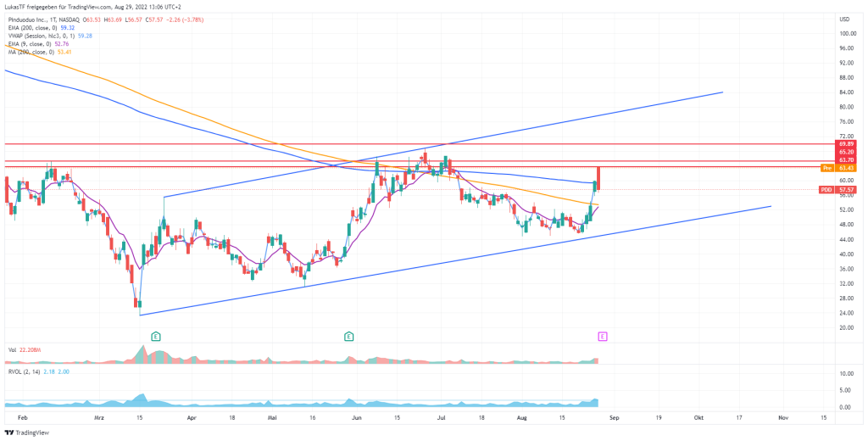This screenshot has width=868, height=441.
Task: Click the March earnings marker icon
Action: (156, 337)
